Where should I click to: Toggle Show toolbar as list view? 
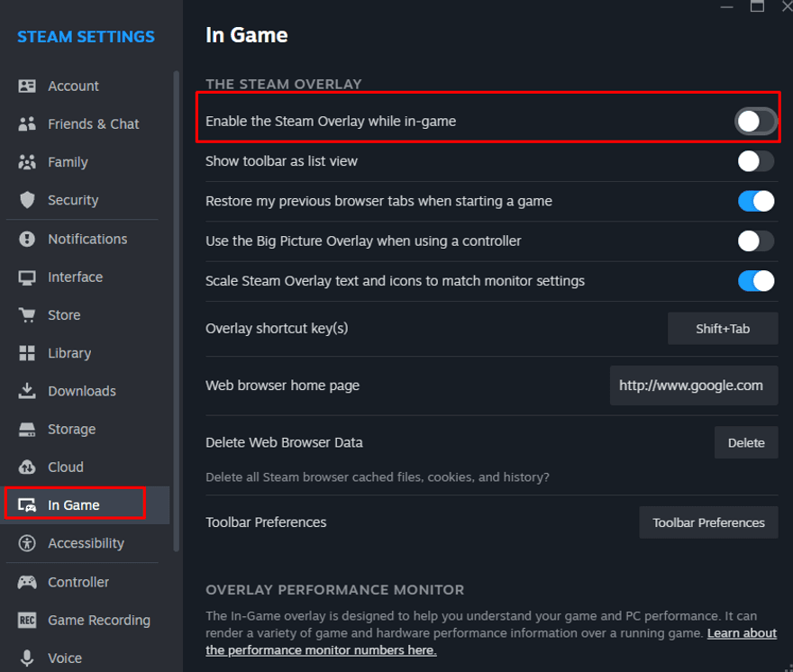click(x=755, y=161)
